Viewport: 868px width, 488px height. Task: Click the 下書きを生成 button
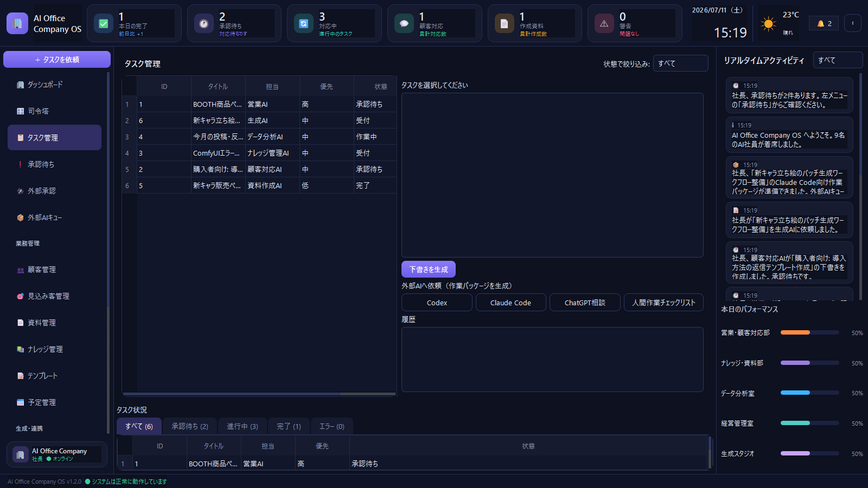point(429,269)
